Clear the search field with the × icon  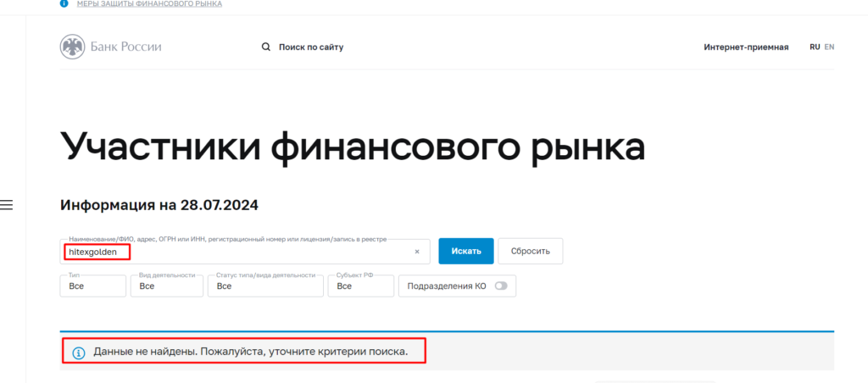click(x=417, y=252)
